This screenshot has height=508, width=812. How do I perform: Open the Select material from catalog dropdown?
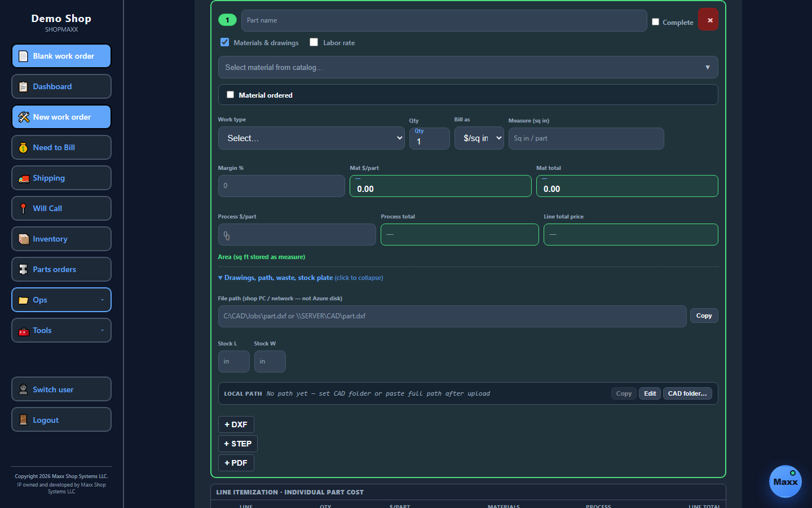[x=468, y=67]
